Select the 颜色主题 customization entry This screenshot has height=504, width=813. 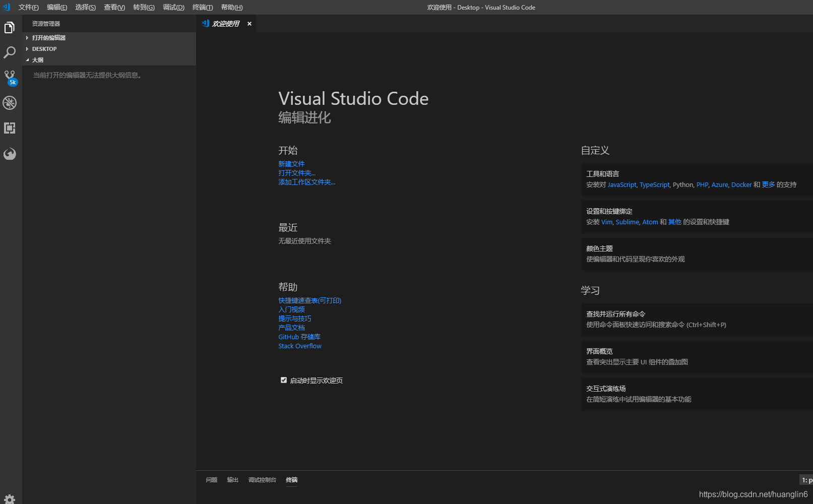(600, 248)
